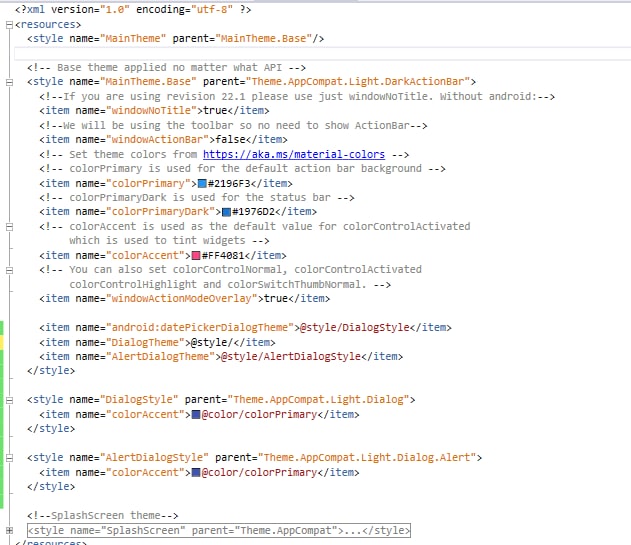631x545 pixels.
Task: Place cursor in the empty line below MainTheme
Action: [x=322, y=54]
